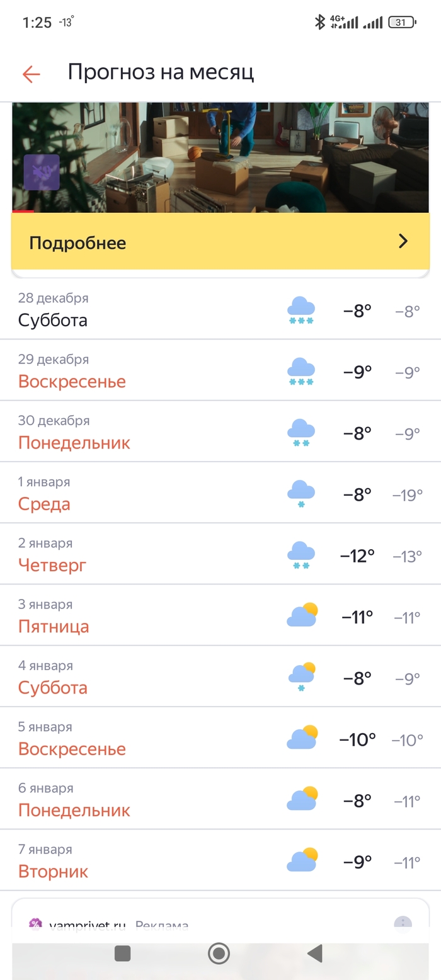Select the light snow icon for 30 декабря
The width and height of the screenshot is (441, 980).
pyautogui.click(x=301, y=431)
